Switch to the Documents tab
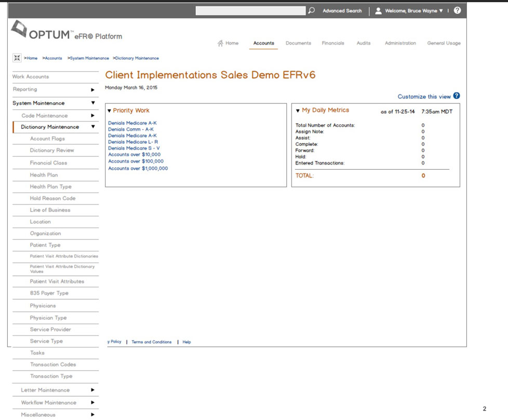 coord(298,43)
